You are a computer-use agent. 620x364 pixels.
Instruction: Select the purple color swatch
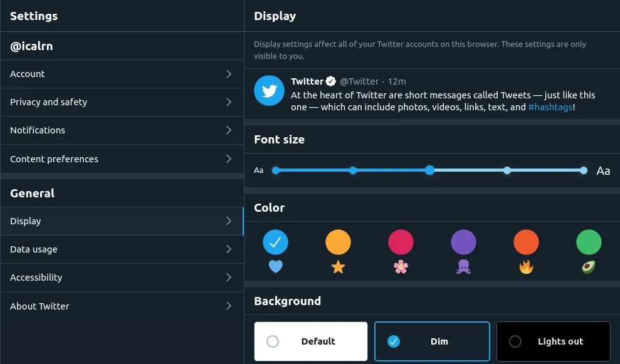click(x=463, y=242)
